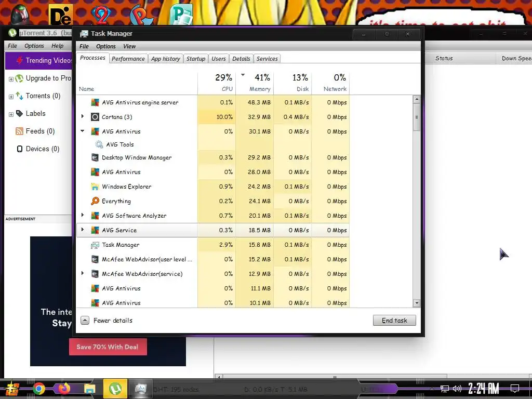This screenshot has width=532, height=399.
Task: Expand the McAfee WebAdvisor(service) group
Action: click(x=83, y=273)
